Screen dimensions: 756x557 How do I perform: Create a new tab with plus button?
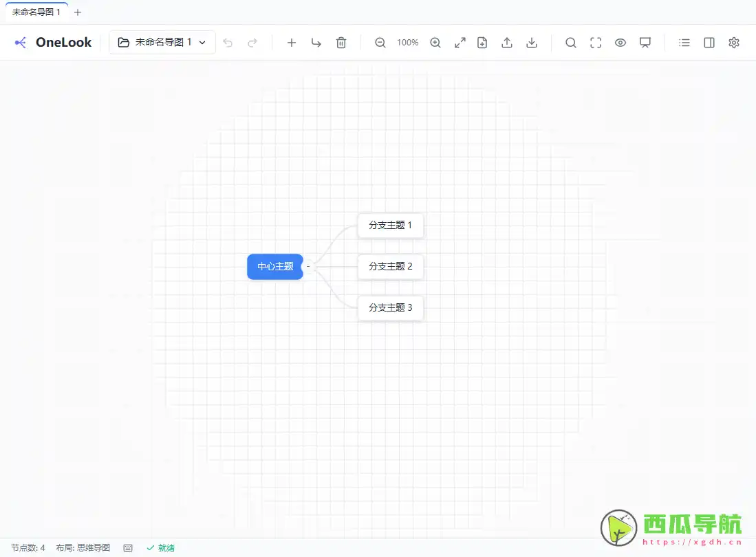click(77, 12)
